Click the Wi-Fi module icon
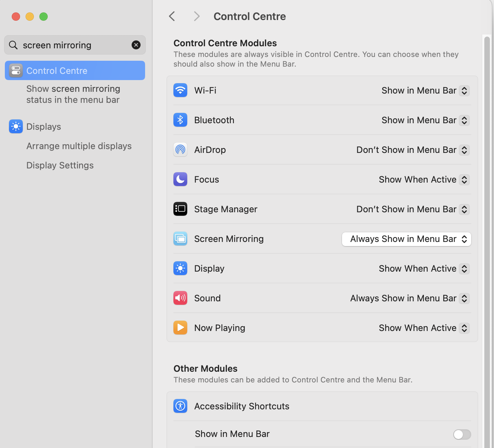Screen dimensions: 494x448 click(180, 90)
